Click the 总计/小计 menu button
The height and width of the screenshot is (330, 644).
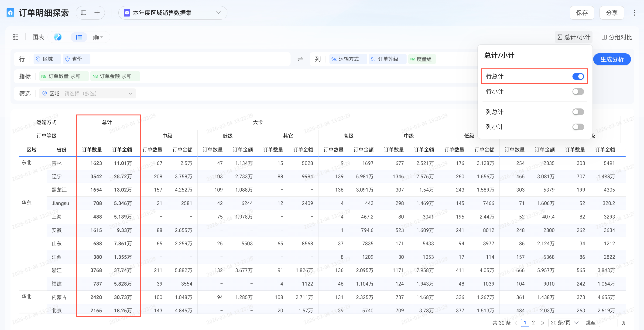pyautogui.click(x=573, y=37)
